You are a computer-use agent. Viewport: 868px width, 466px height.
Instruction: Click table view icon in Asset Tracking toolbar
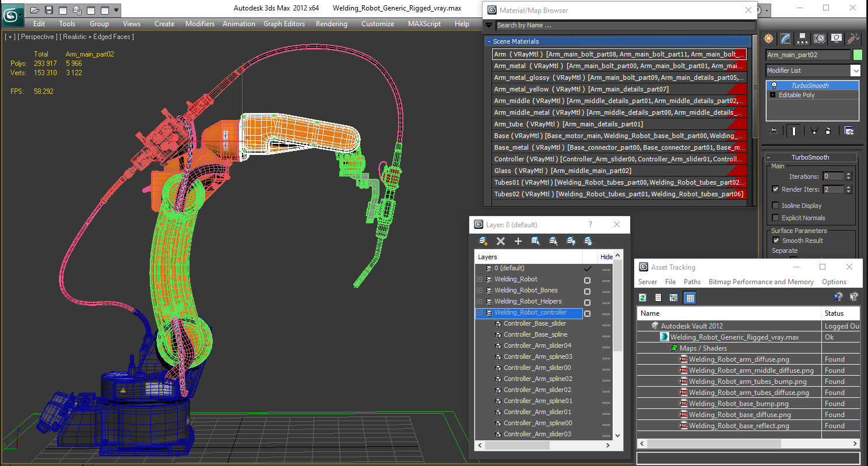point(690,298)
